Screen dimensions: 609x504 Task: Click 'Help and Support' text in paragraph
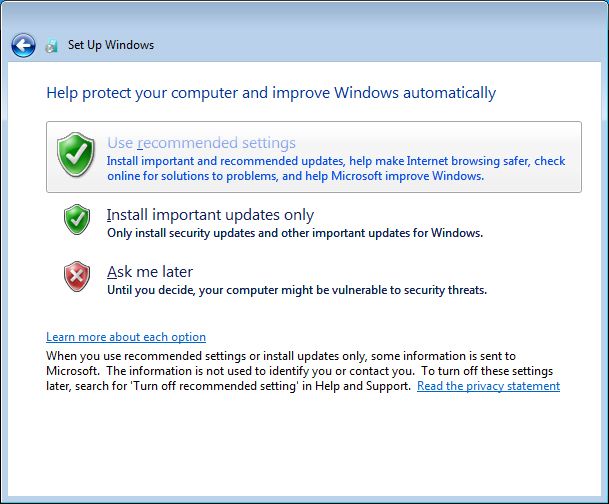pos(363,386)
